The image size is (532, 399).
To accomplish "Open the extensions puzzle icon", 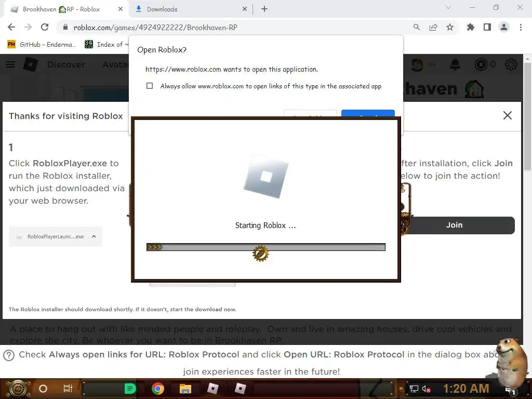I will (x=470, y=27).
